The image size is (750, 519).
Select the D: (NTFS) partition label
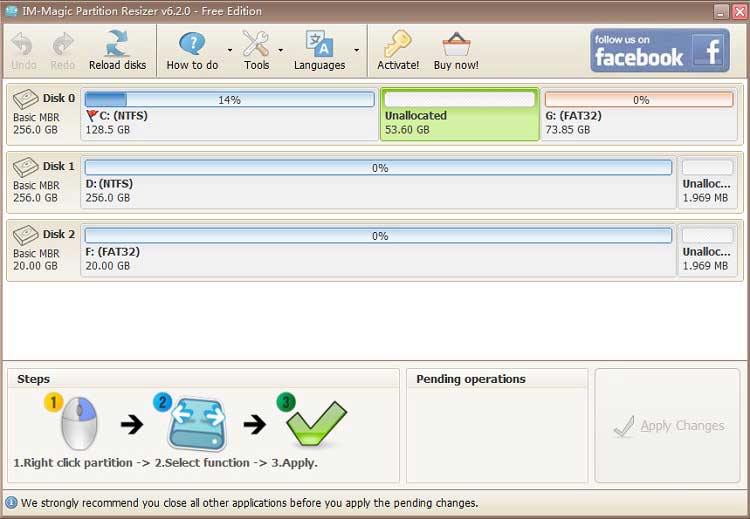coord(109,184)
